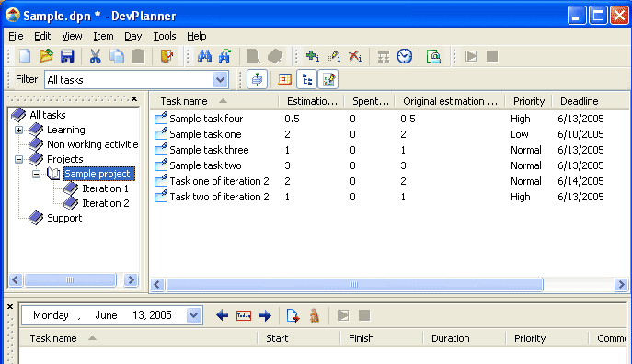
Task: Find with the binoculars icon
Action: click(x=205, y=56)
